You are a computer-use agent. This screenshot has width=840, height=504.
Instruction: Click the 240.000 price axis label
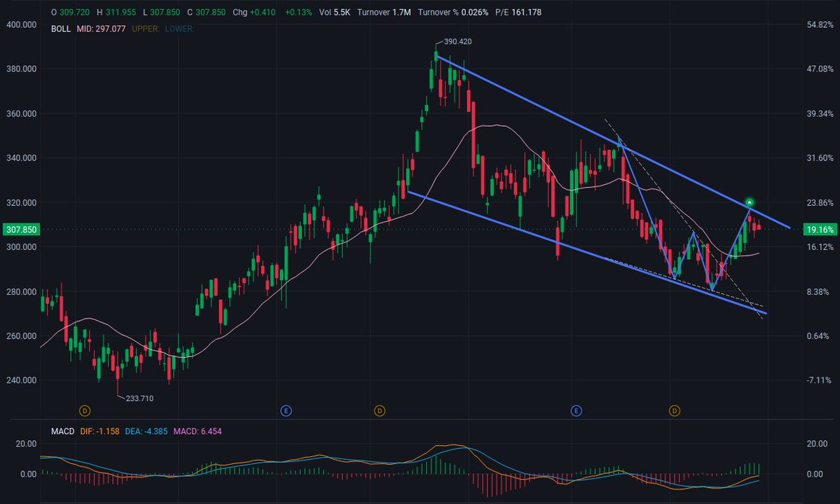[22, 380]
